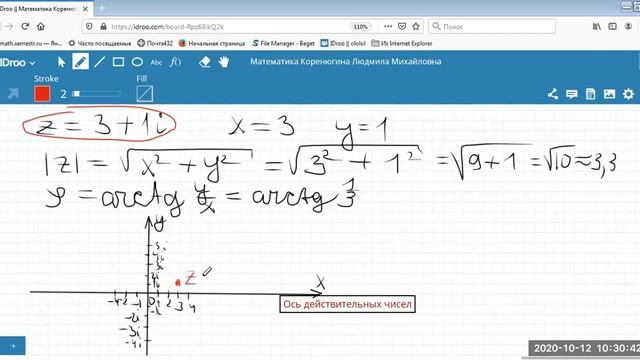Open the page actions three-dot menu

tap(388, 27)
